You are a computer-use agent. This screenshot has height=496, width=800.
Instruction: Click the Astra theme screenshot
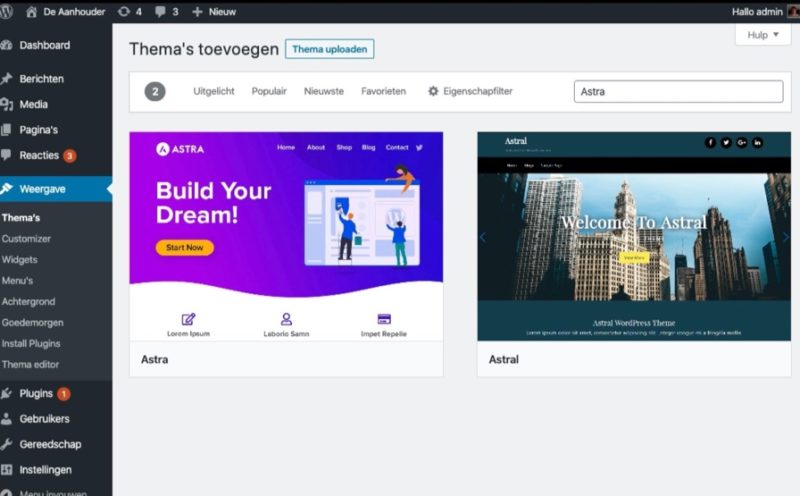coord(286,236)
